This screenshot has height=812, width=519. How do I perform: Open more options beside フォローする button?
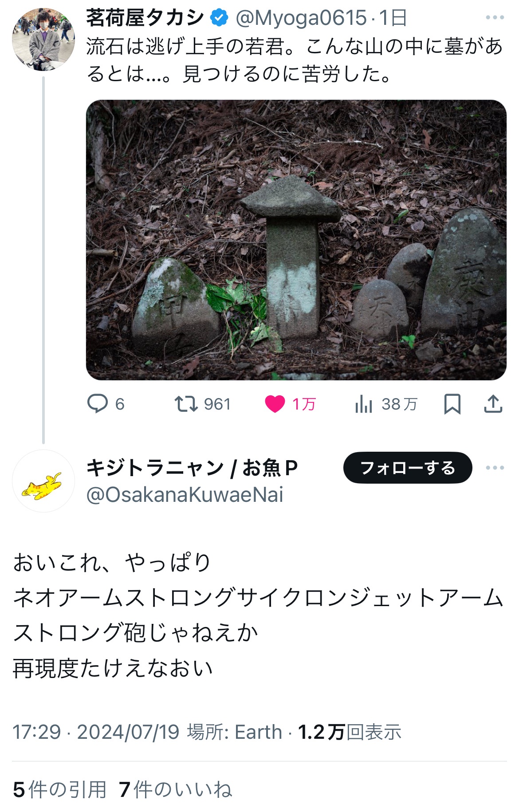[495, 468]
